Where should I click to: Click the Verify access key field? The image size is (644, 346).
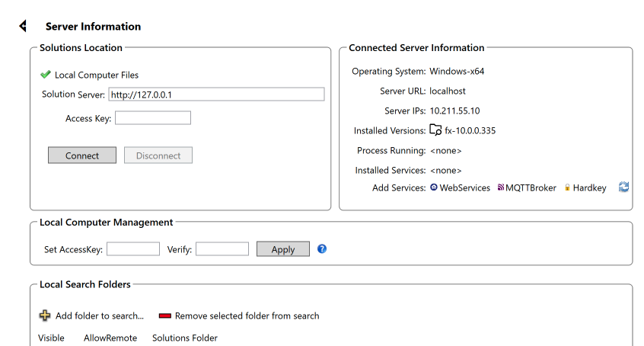(222, 249)
